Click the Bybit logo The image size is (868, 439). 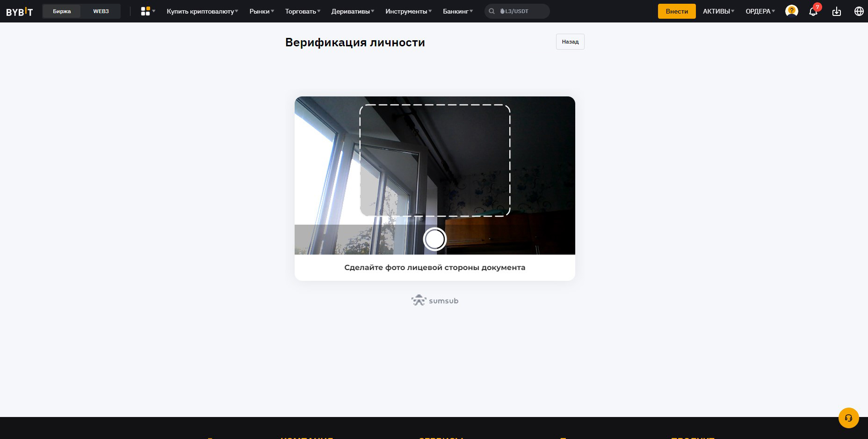pyautogui.click(x=19, y=11)
